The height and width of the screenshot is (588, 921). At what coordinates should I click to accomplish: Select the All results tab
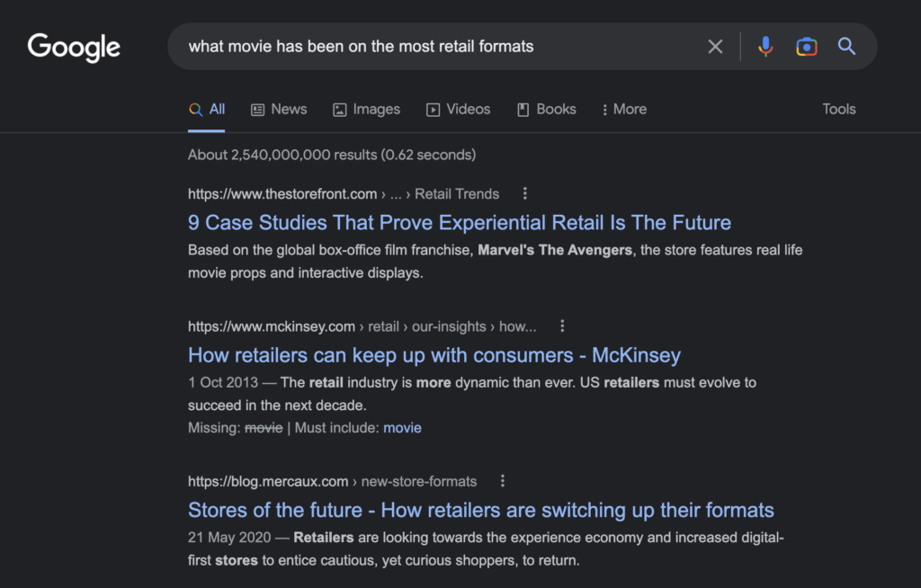[x=207, y=110]
